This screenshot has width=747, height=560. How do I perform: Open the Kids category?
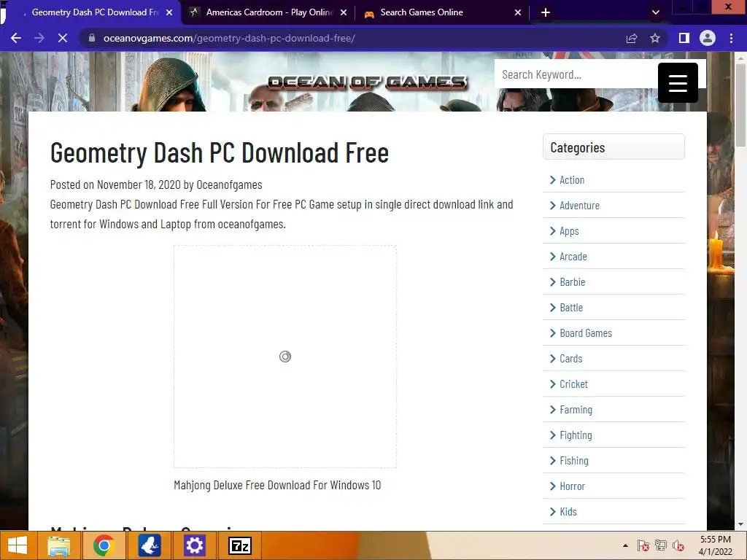coord(568,512)
